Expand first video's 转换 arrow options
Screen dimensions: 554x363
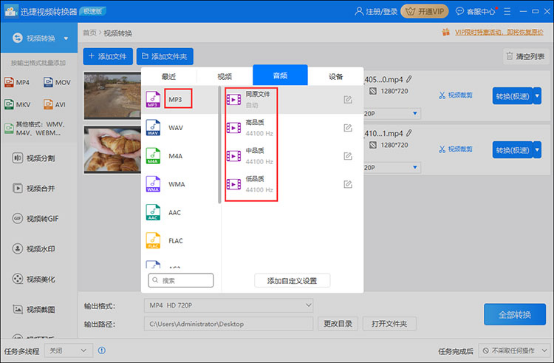point(537,96)
